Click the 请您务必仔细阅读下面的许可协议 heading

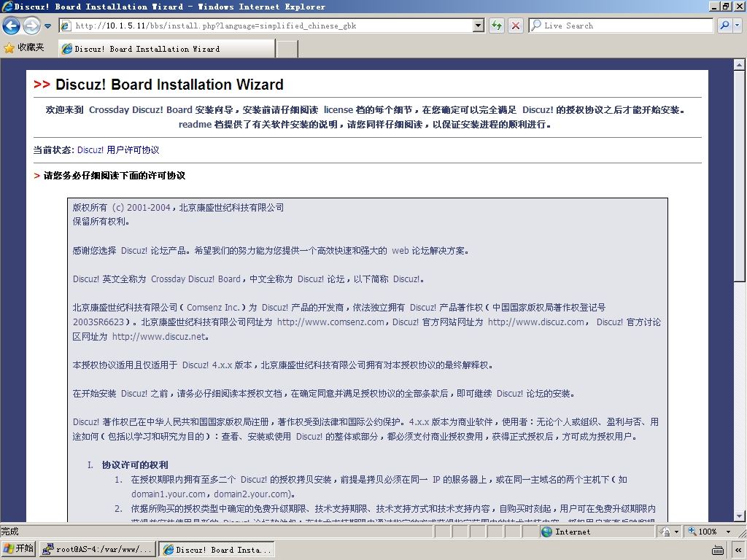[115, 176]
